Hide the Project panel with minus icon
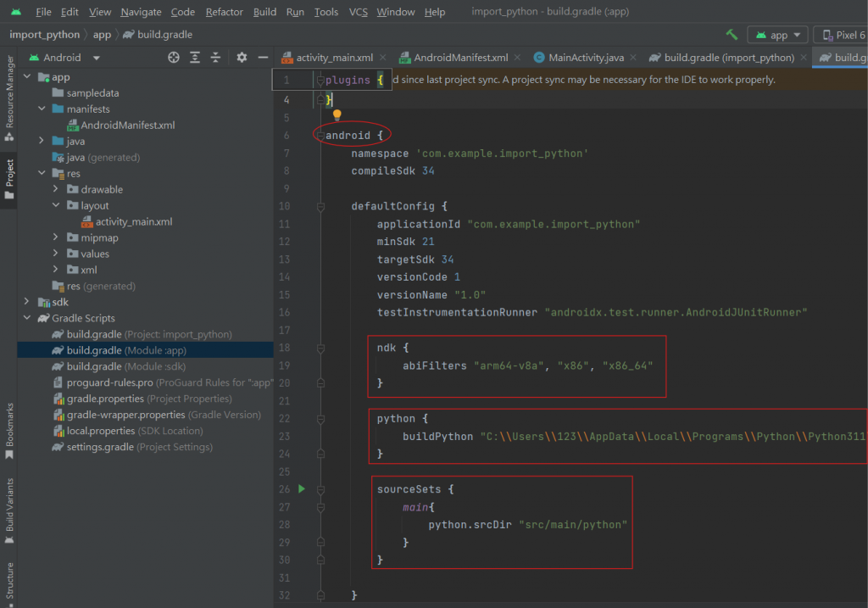This screenshot has height=608, width=868. (263, 57)
